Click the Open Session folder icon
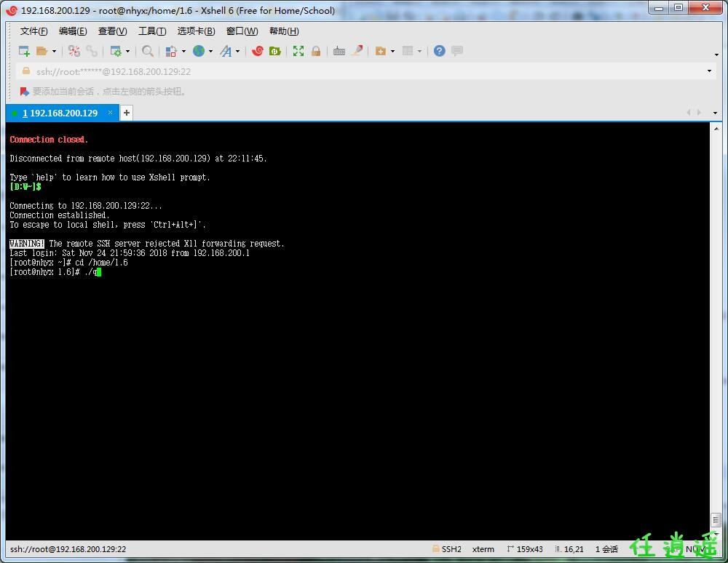 (x=42, y=51)
